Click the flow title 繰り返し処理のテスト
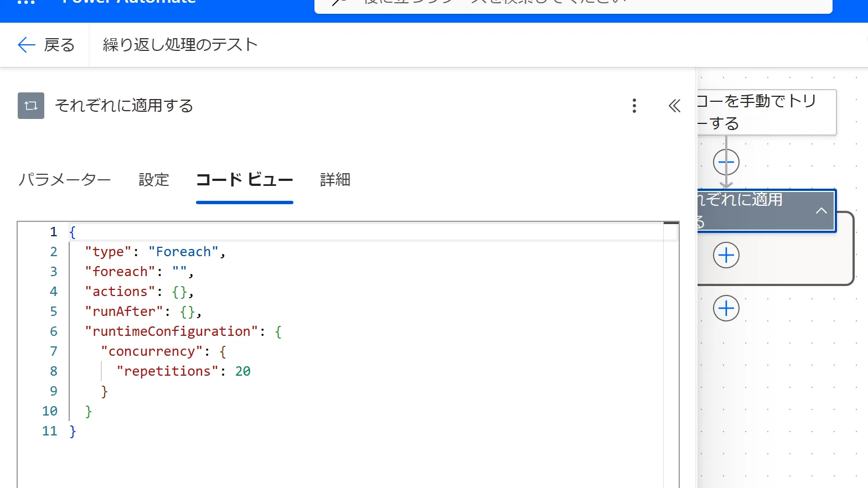The width and height of the screenshot is (868, 488). (x=180, y=45)
